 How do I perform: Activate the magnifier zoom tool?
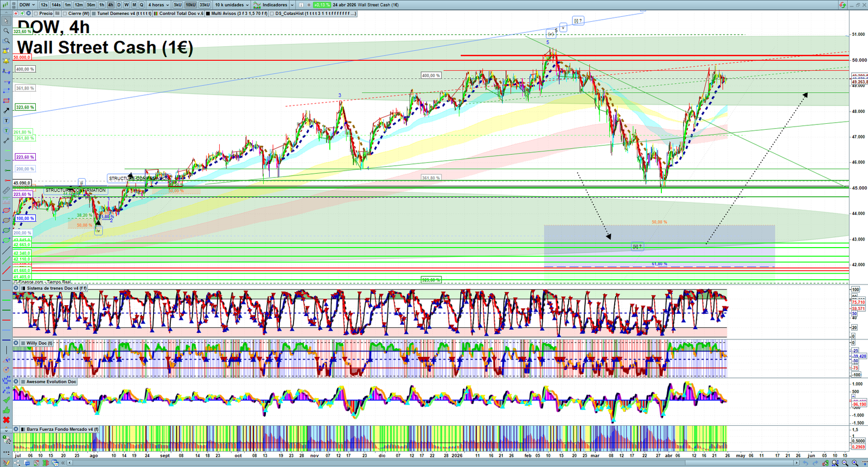coord(6,31)
